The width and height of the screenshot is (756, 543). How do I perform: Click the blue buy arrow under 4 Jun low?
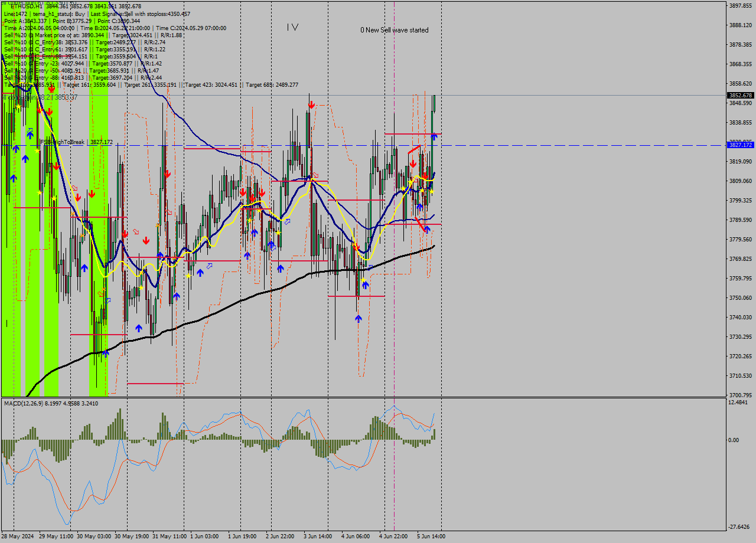coord(359,319)
